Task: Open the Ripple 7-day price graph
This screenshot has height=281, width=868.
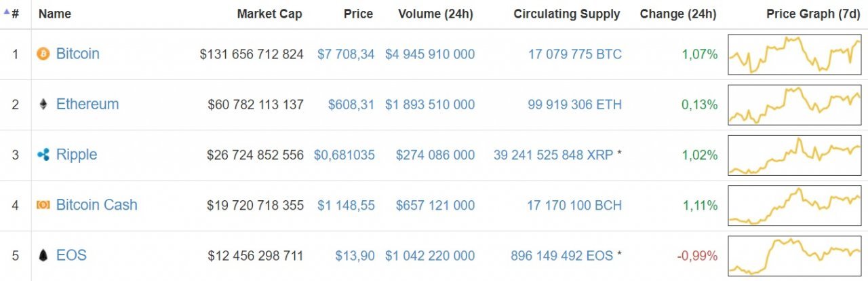Action: click(795, 155)
